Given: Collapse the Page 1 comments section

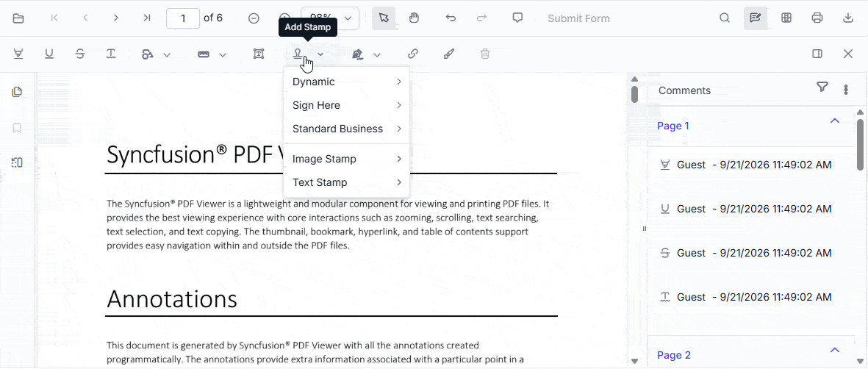Looking at the screenshot, I should pos(836,121).
